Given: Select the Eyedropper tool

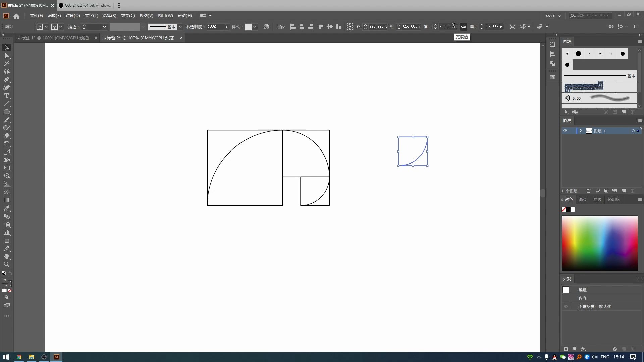Looking at the screenshot, I should point(7,208).
